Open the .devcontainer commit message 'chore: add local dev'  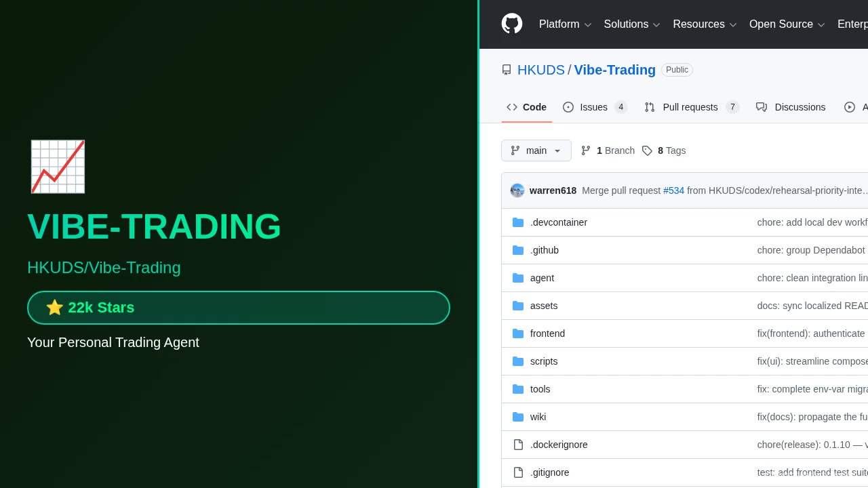pyautogui.click(x=812, y=222)
